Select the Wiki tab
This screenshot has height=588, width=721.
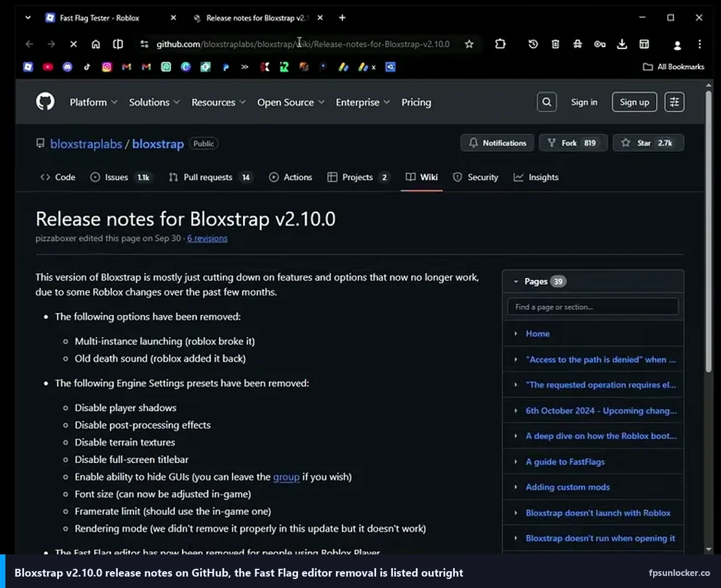tap(422, 177)
